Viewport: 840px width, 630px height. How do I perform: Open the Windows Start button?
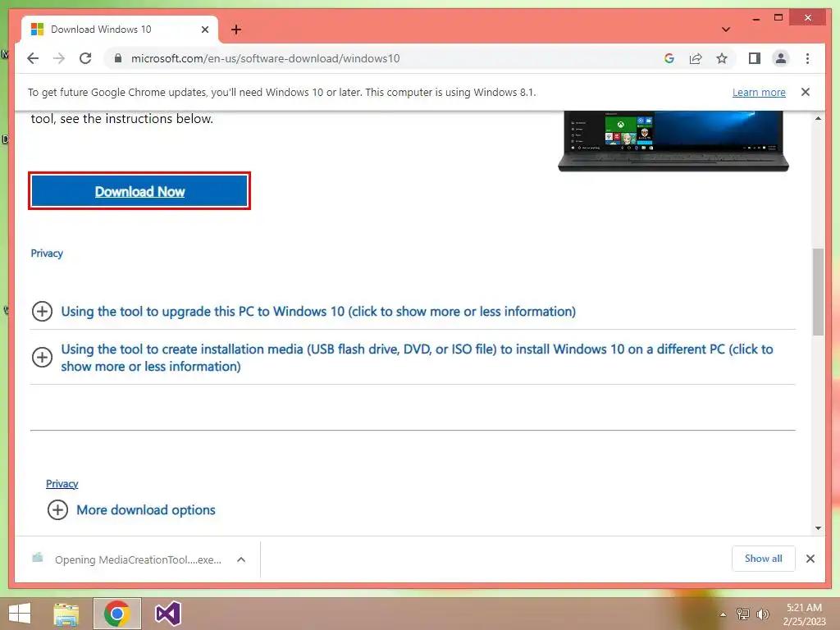coord(20,614)
